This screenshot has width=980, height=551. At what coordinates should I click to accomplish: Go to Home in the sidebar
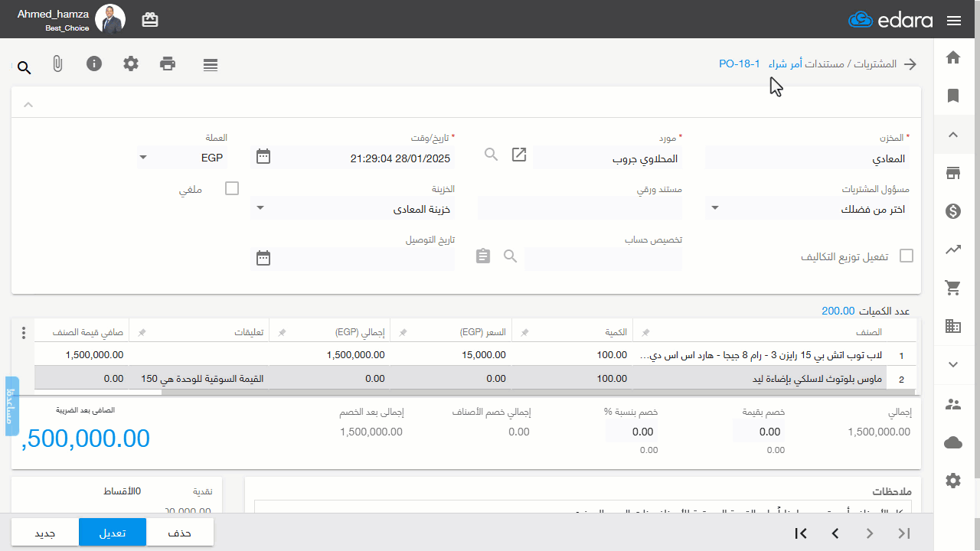953,57
